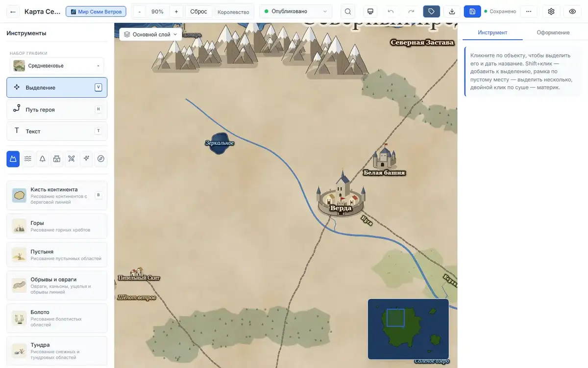Switch to the Инструмент tab

tap(492, 32)
